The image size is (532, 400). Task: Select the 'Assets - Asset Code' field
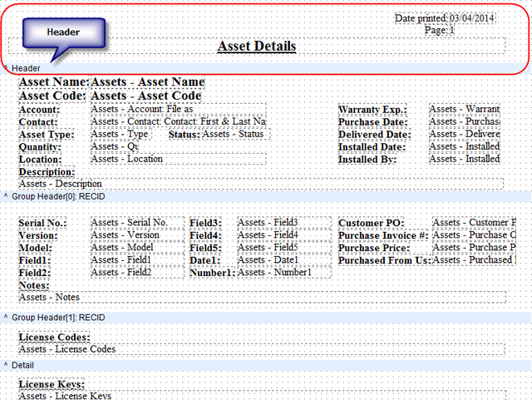click(x=145, y=96)
